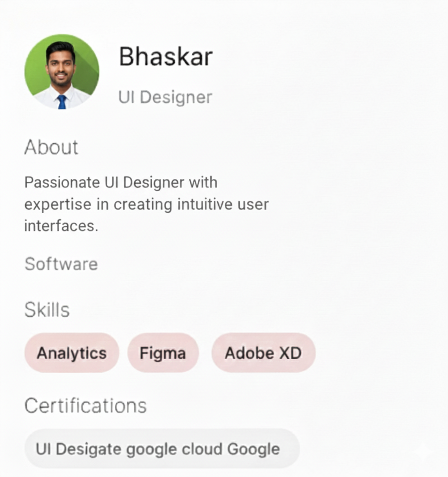Click the man's face in profile picture
Viewport: 448px width, 477px height.
click(61, 68)
